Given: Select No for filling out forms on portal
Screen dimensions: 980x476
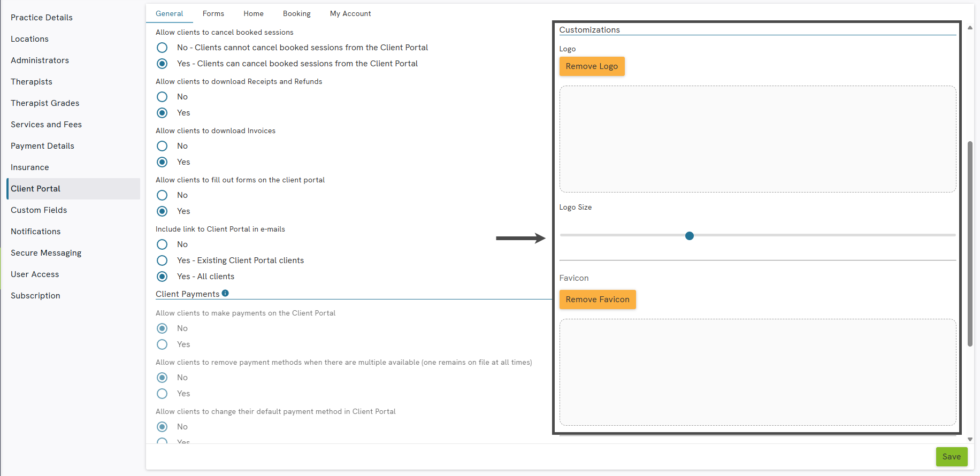Looking at the screenshot, I should (162, 195).
